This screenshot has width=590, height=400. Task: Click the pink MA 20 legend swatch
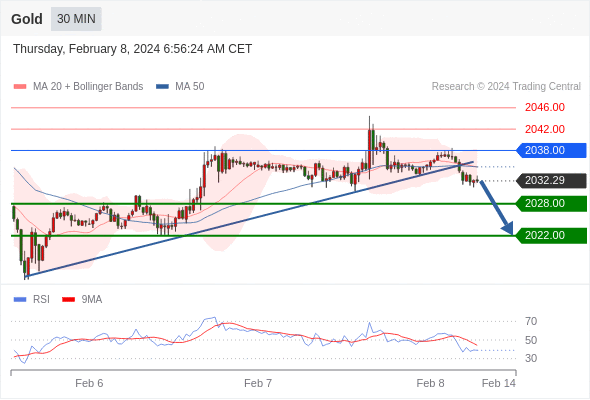20,87
